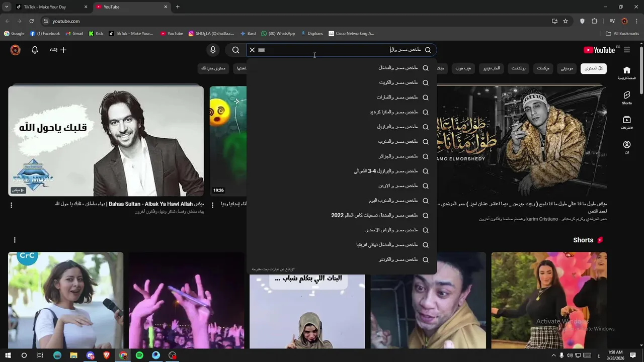Viewport: 644px width, 362px height.
Task: Bookmark this page with star icon
Action: pyautogui.click(x=566, y=21)
